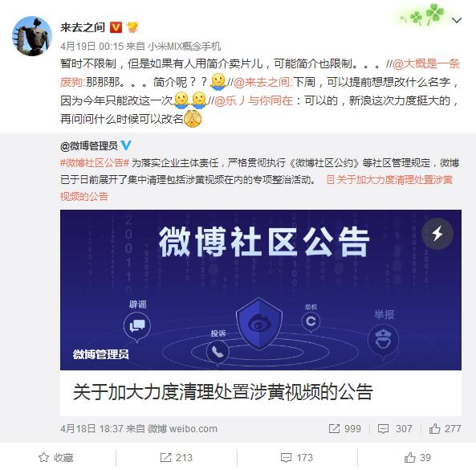The image size is (476, 470).
Task: Click the original post's comment icon 307
Action: (x=395, y=429)
